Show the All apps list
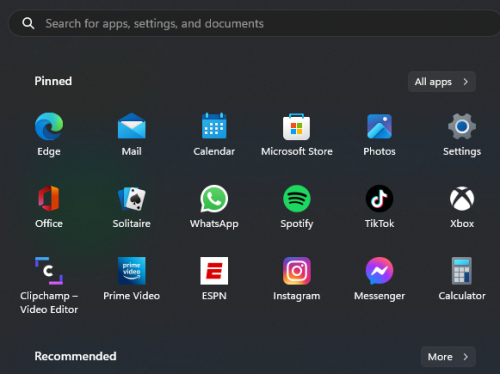The width and height of the screenshot is (500, 374). click(442, 82)
